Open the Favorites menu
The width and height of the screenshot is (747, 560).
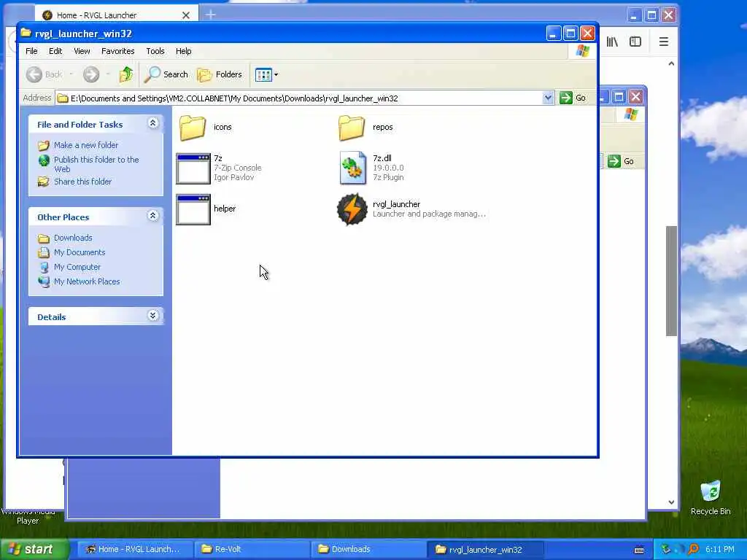[x=117, y=51]
